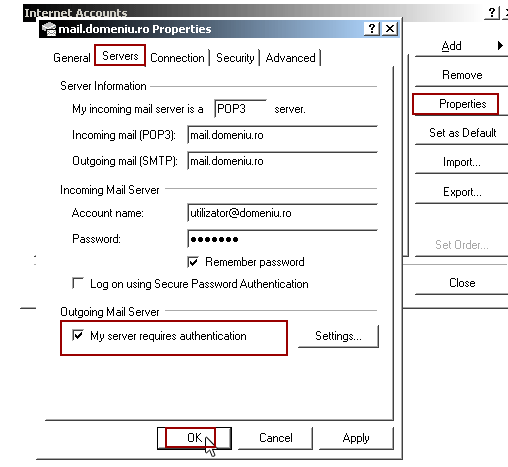Viewport: 508px width, 467px height.
Task: Expand the Add submenu arrow
Action: 500,45
